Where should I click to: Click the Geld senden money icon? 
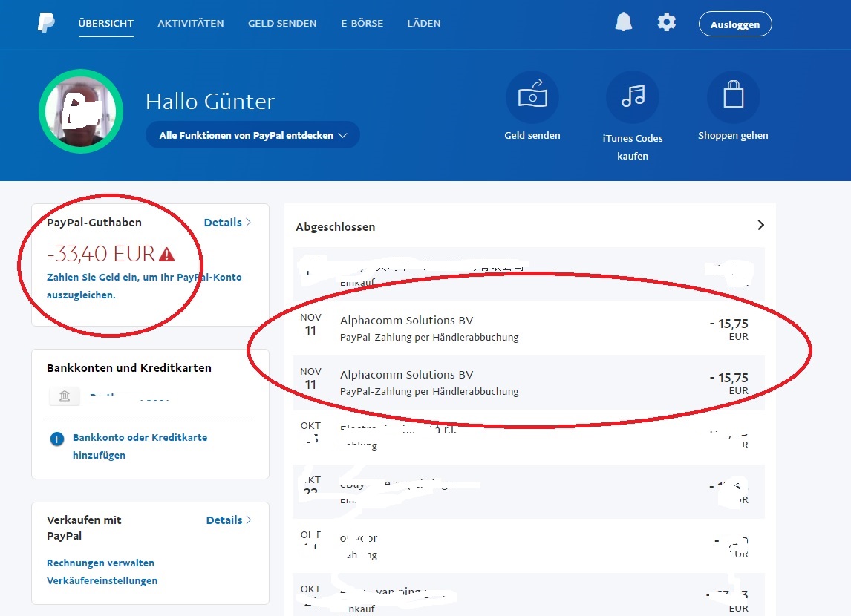[532, 97]
